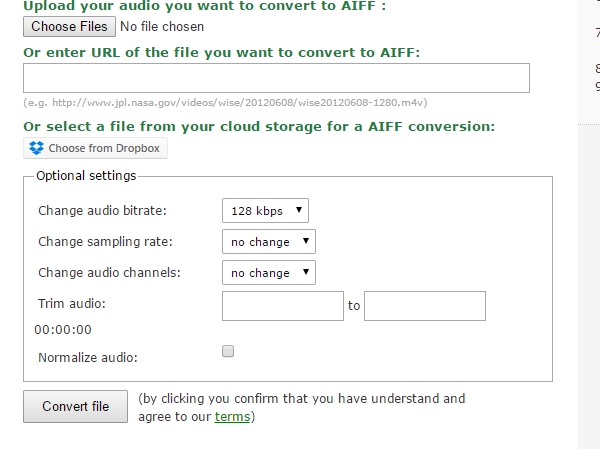Screen dimensions: 600x449
Task: Focus the URL input field for AIFF conversion
Action: [276, 78]
